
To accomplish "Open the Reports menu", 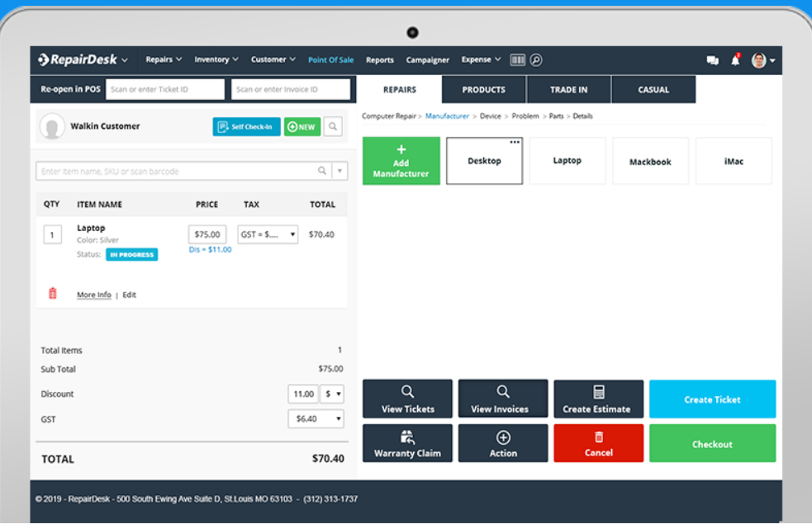I will point(380,59).
